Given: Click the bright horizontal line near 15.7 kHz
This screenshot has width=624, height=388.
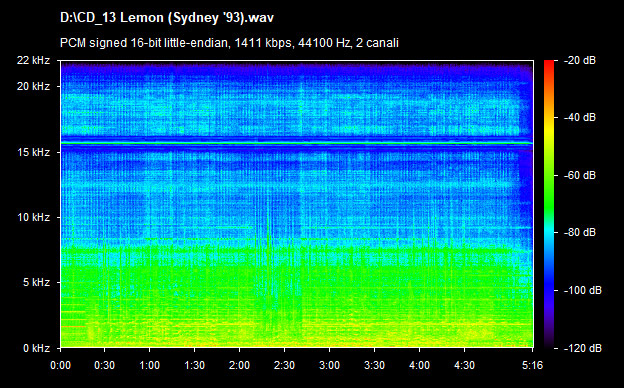Looking at the screenshot, I should [x=296, y=143].
